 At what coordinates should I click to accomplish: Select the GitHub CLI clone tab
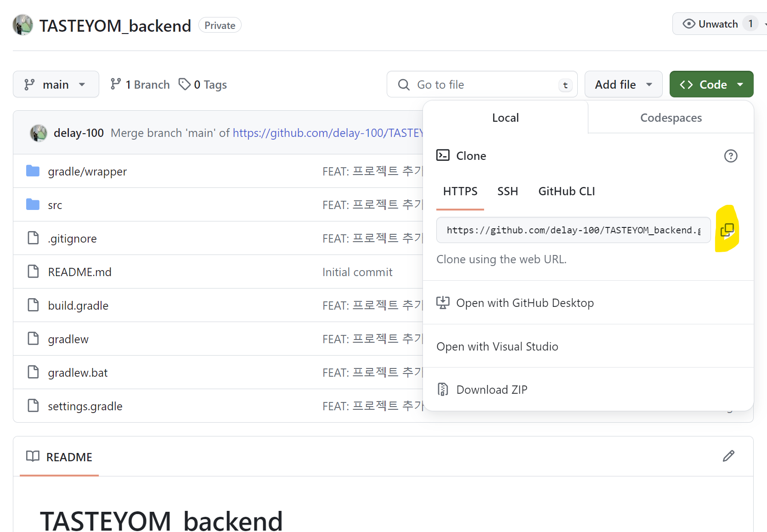click(x=566, y=192)
